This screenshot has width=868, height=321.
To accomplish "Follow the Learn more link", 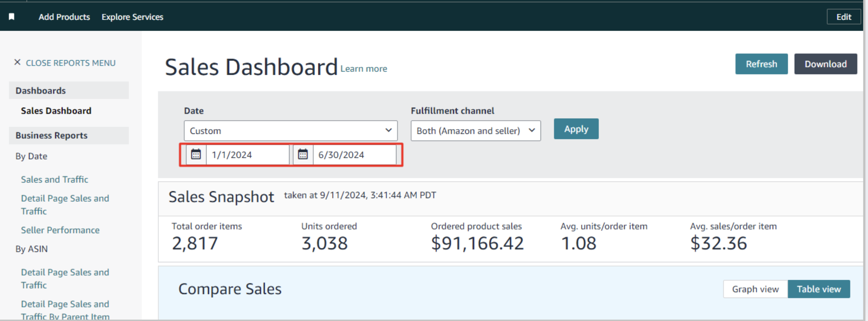I will 364,69.
